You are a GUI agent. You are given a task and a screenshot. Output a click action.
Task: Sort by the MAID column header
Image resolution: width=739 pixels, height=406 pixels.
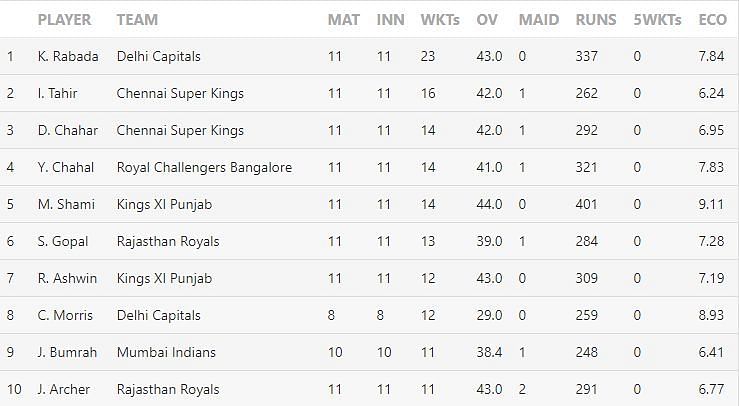[540, 20]
